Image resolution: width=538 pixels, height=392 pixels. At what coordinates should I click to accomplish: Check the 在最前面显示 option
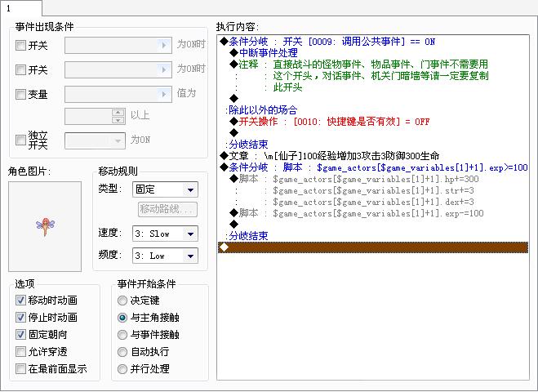[x=20, y=368]
